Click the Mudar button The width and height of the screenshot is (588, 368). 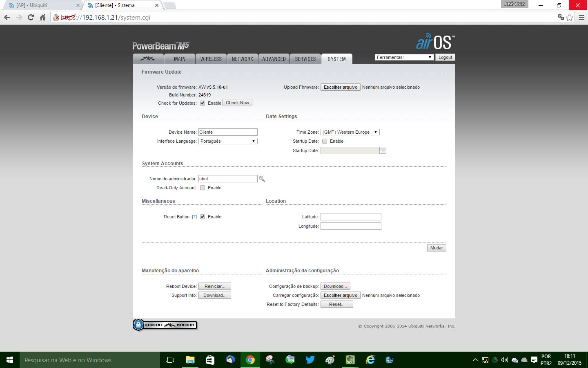[437, 248]
